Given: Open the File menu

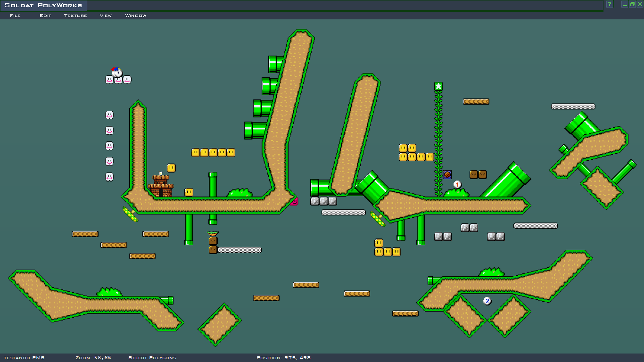Looking at the screenshot, I should click(x=15, y=16).
